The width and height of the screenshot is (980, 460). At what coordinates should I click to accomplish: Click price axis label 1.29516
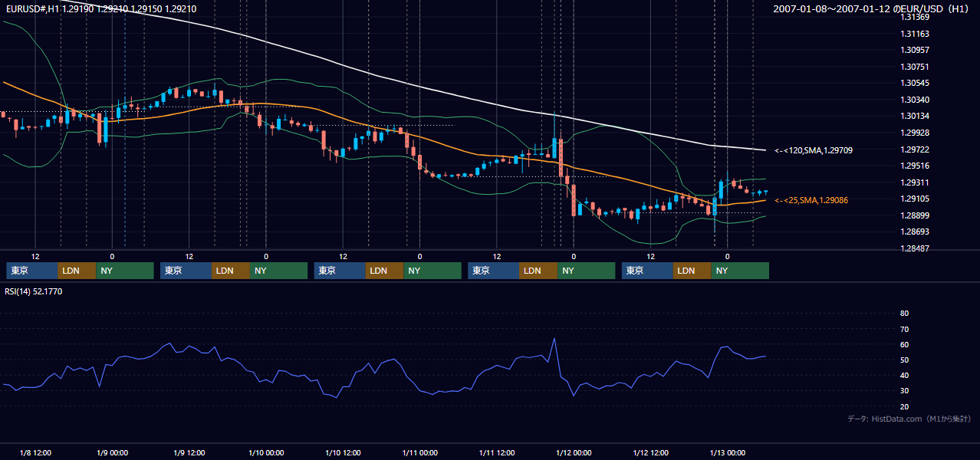914,166
